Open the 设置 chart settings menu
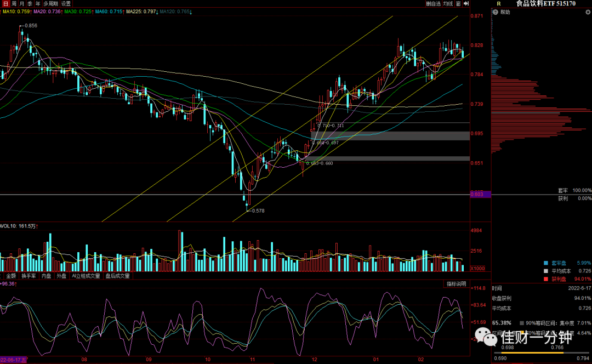The image size is (592, 364). (66, 3)
